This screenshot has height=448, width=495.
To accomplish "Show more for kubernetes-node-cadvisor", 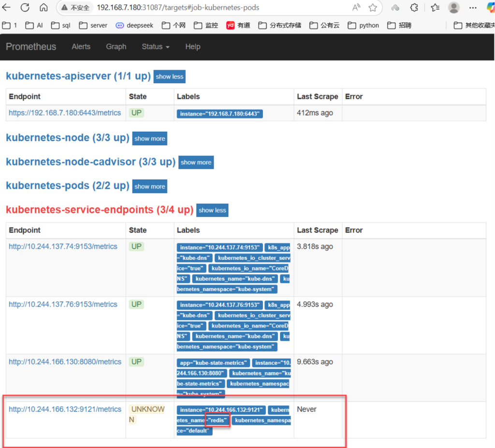I will (x=196, y=162).
